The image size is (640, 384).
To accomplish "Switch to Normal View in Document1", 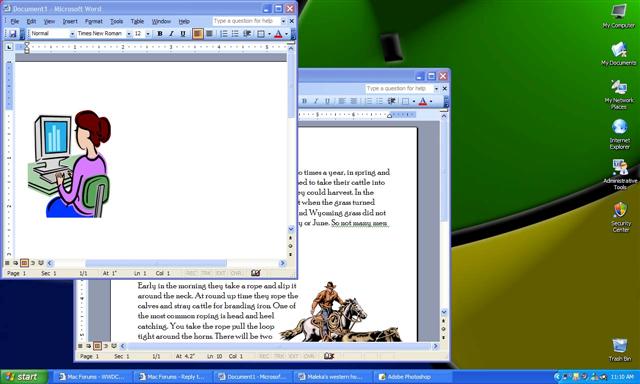I will coord(7,263).
